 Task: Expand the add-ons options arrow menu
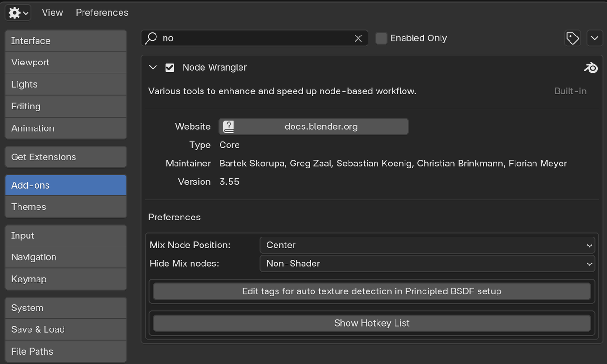pyautogui.click(x=595, y=38)
